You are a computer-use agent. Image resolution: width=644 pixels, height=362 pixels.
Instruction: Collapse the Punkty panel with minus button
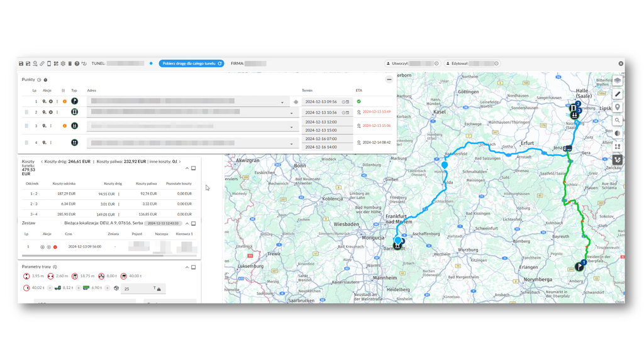pos(389,80)
